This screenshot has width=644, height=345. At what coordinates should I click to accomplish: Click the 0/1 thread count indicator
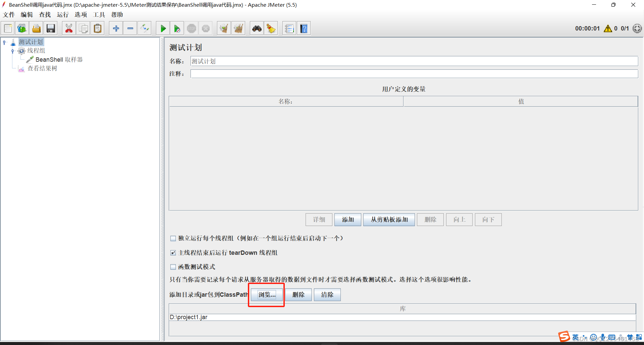tap(625, 28)
